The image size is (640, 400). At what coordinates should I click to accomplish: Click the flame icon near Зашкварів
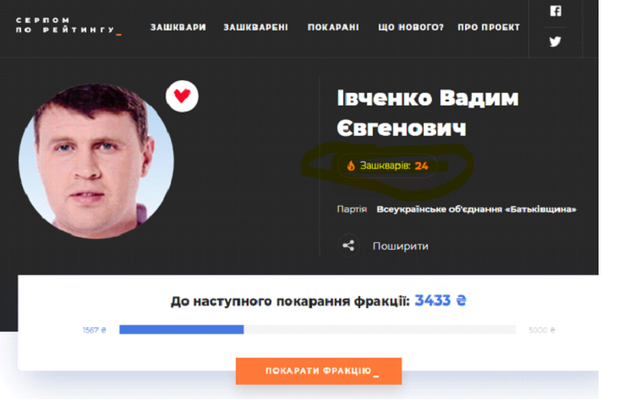(351, 166)
